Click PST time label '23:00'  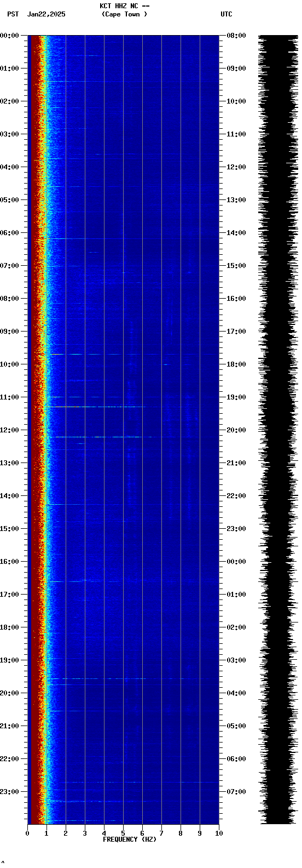[9, 792]
